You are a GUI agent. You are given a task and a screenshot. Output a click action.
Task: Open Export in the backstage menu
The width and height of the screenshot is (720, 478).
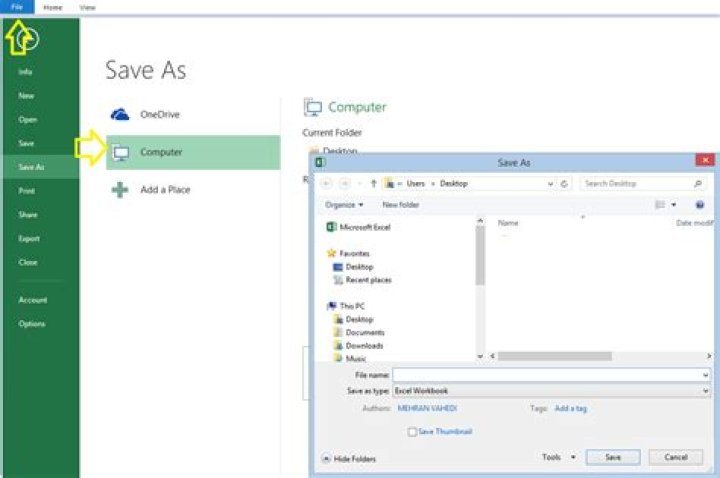point(29,239)
